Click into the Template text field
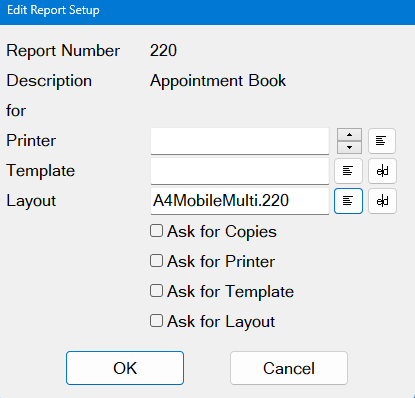 point(240,171)
